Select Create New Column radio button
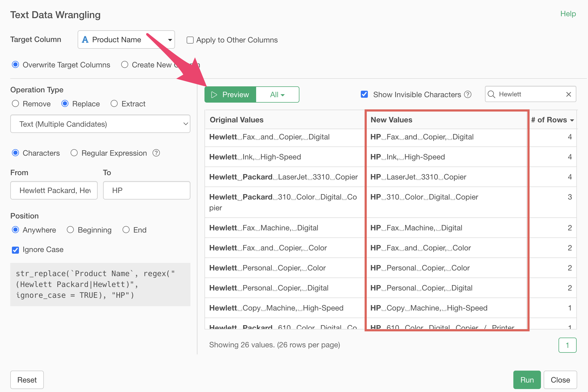Viewport: 588px width, 392px height. (x=125, y=65)
